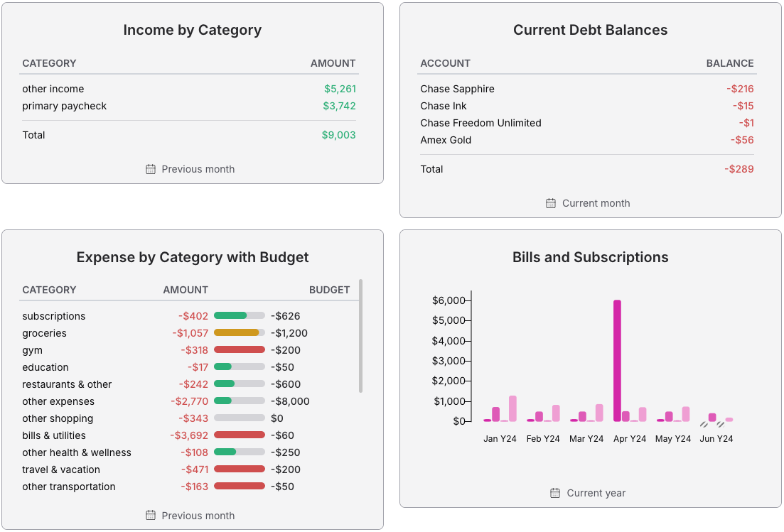Click the groceries budget progress bar

(x=239, y=333)
